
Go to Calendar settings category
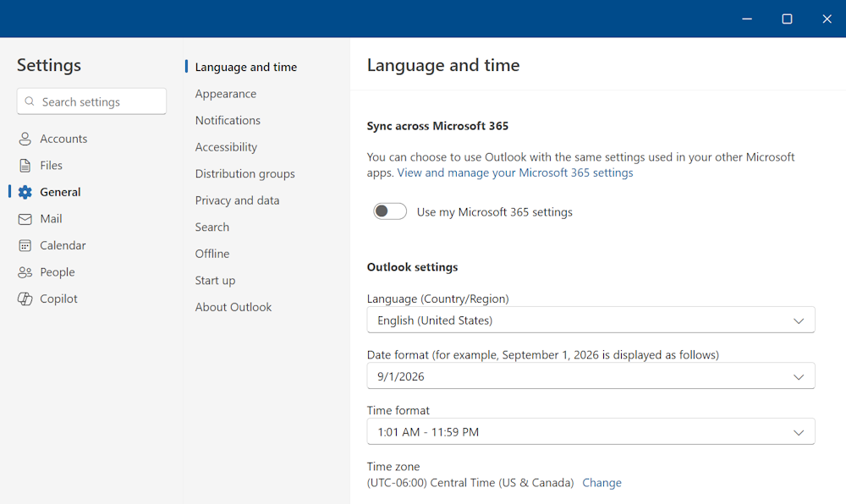pos(63,245)
